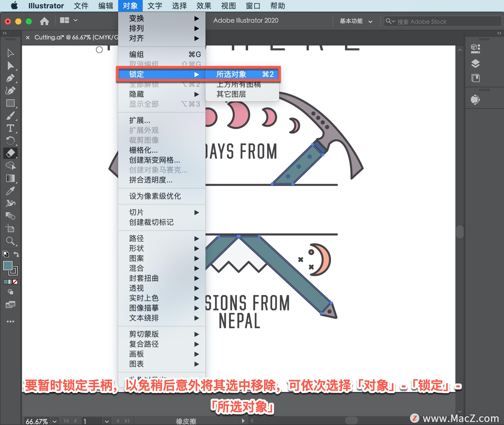
Task: Select the Eyedropper tool
Action: coord(10,191)
